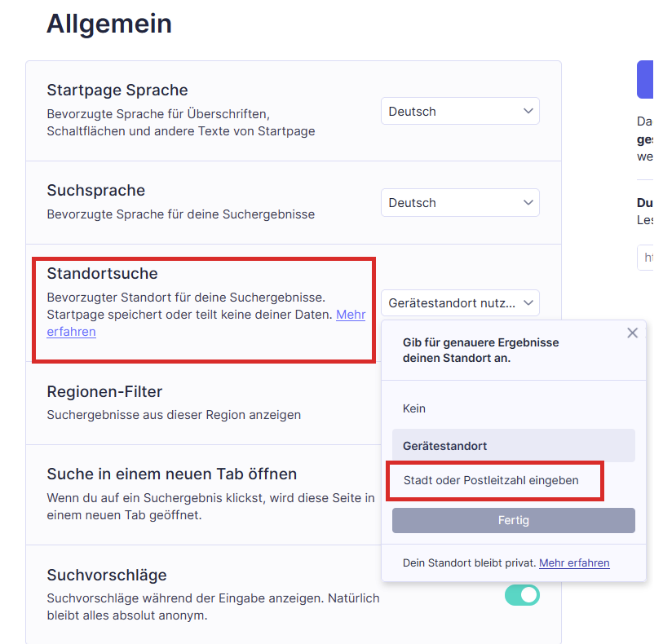The height and width of the screenshot is (644, 663).
Task: Expand the Standortsuche Gerätestandort dropdown
Action: pos(460,303)
